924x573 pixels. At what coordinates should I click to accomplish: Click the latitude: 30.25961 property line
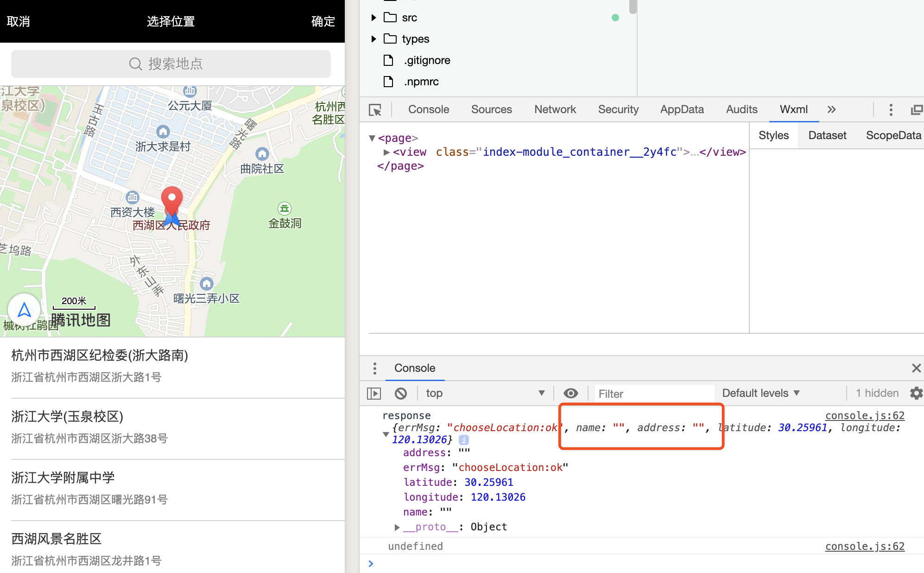458,483
